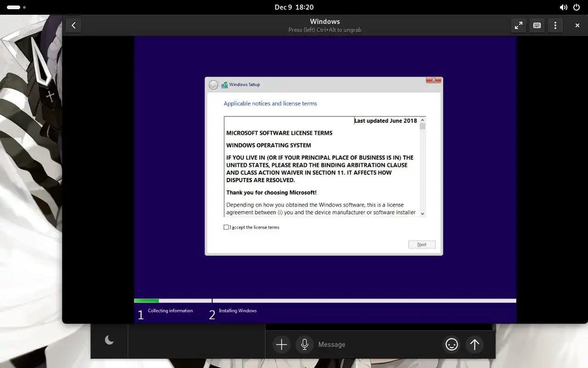The height and width of the screenshot is (368, 588).
Task: Toggle the moon night mode icon
Action: click(109, 340)
